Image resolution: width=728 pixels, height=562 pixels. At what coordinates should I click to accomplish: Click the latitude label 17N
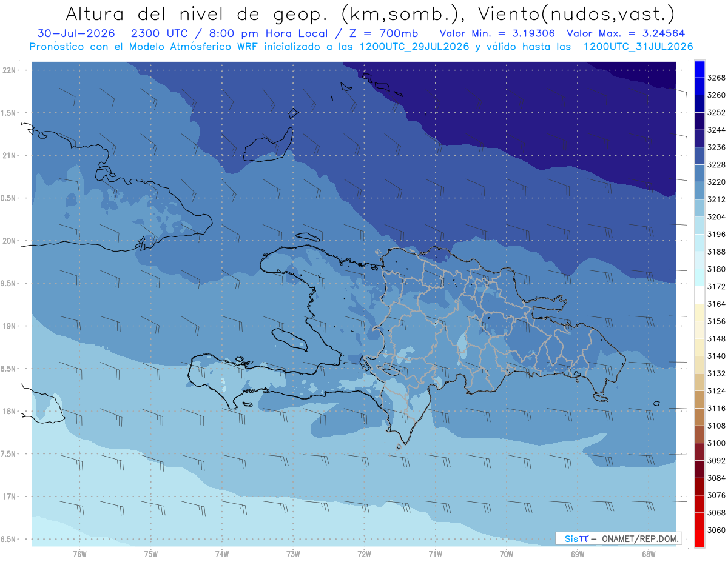(10, 497)
